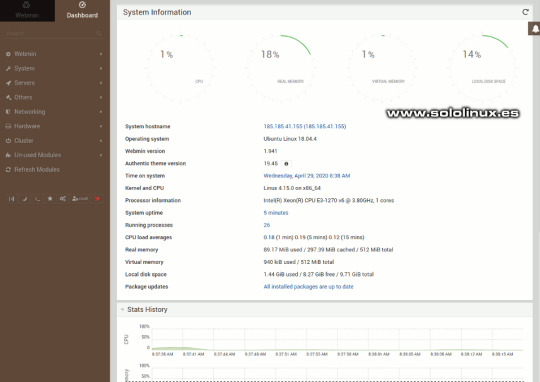Open the command shell terminal icon
The height and width of the screenshot is (382, 540).
pyautogui.click(x=38, y=199)
